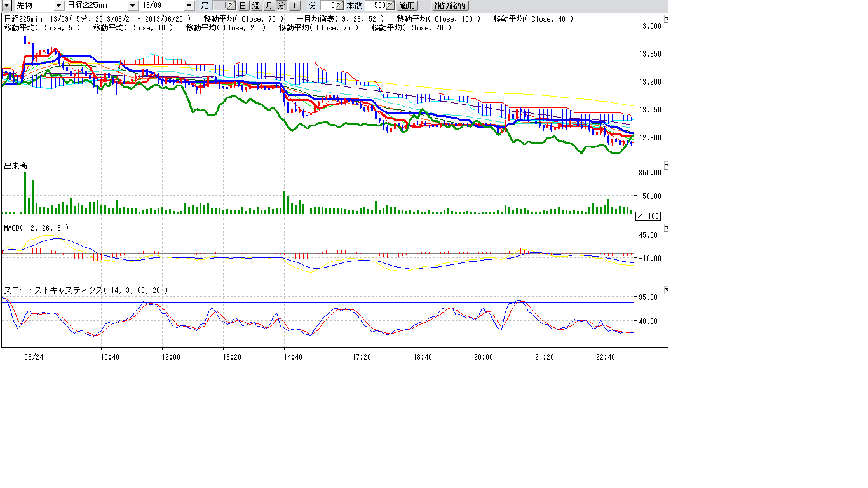Click the leftmost toolbar arrow menu button
868x488 pixels.
point(7,6)
